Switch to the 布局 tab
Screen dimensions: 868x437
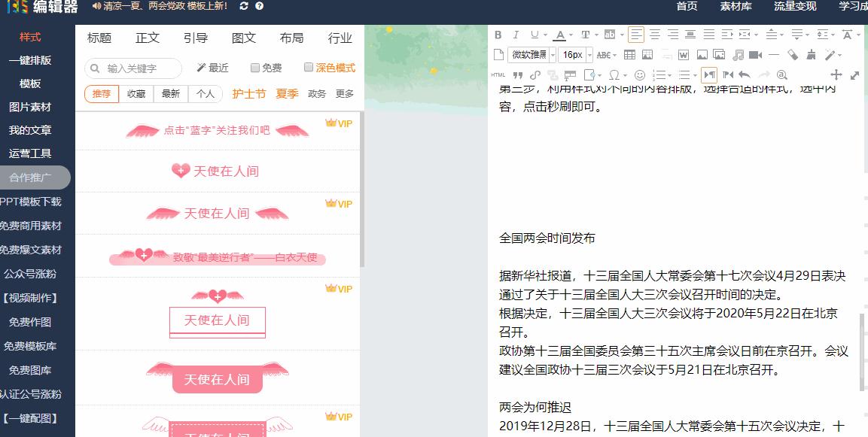coord(292,37)
